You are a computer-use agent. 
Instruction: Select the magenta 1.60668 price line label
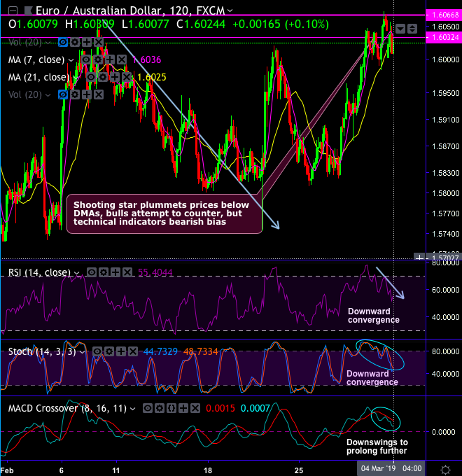click(x=444, y=15)
